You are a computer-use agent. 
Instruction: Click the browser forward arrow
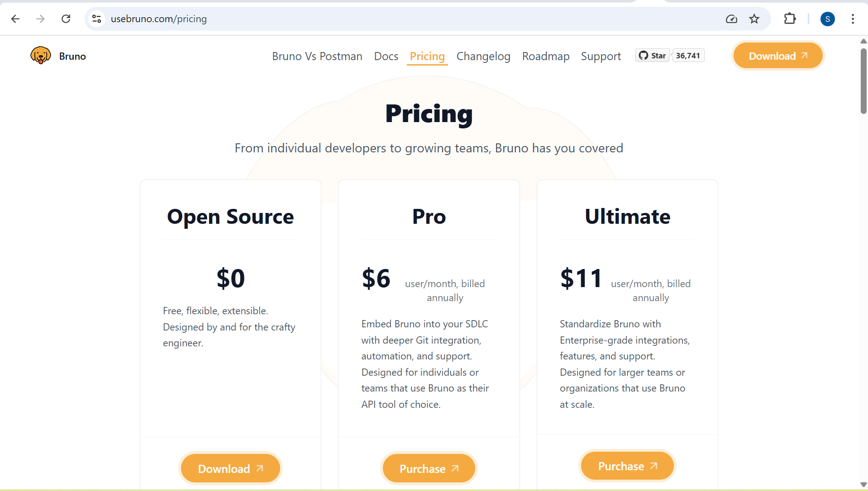40,19
